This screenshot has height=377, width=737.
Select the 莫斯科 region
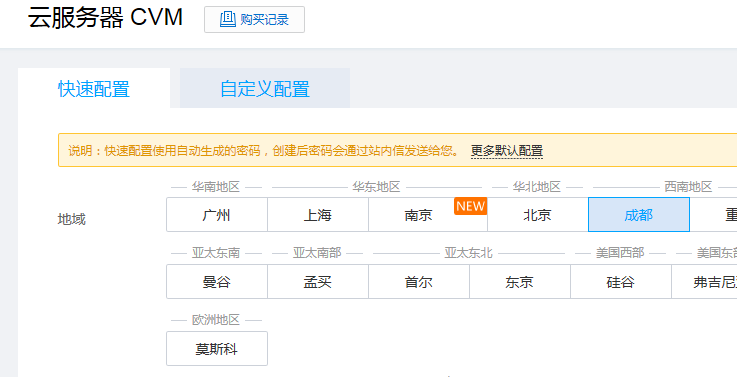[217, 348]
